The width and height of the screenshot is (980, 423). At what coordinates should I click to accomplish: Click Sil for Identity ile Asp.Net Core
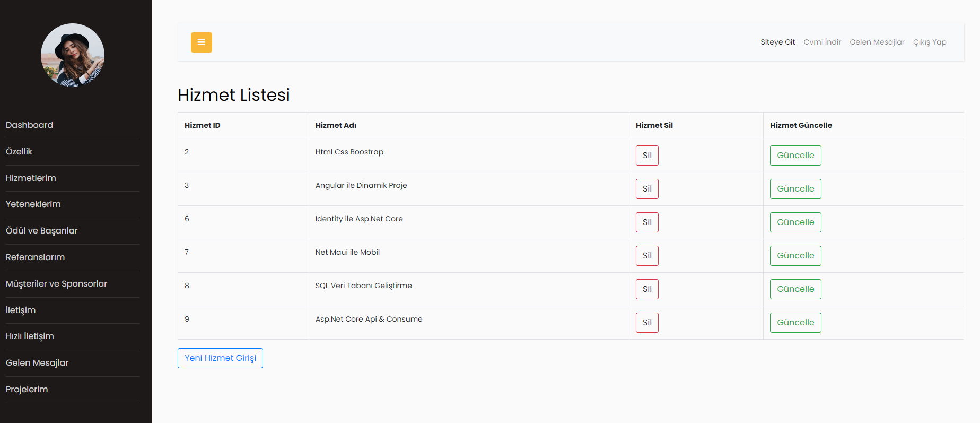(647, 222)
